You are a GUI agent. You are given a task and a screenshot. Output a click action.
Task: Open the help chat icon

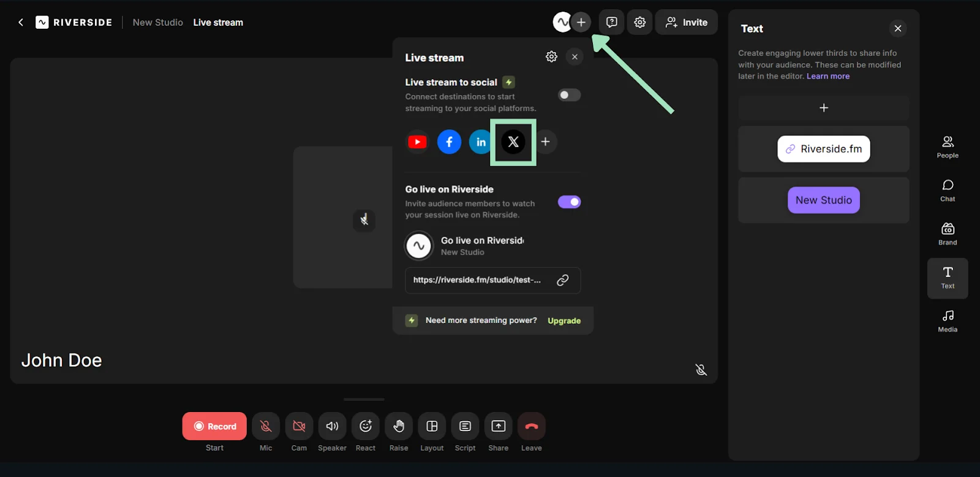click(x=611, y=23)
